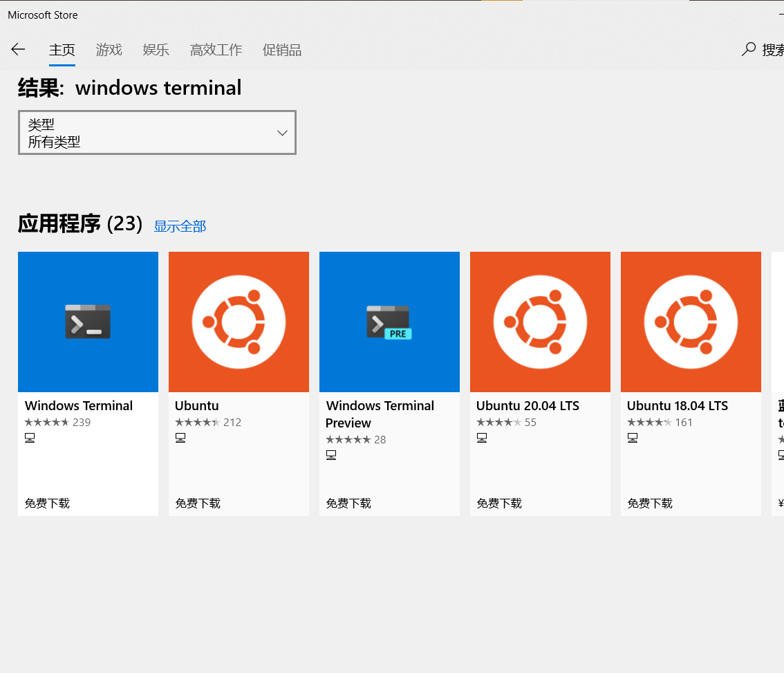Image resolution: width=784 pixels, height=673 pixels.
Task: Open the Ubuntu 18.04 LTS logo tile
Action: [691, 322]
